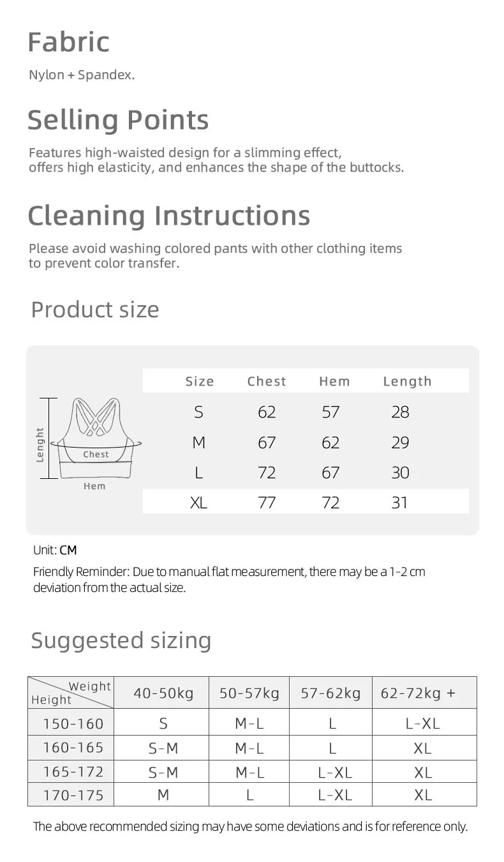Select the Chest column header
504x862 pixels.
point(267,381)
